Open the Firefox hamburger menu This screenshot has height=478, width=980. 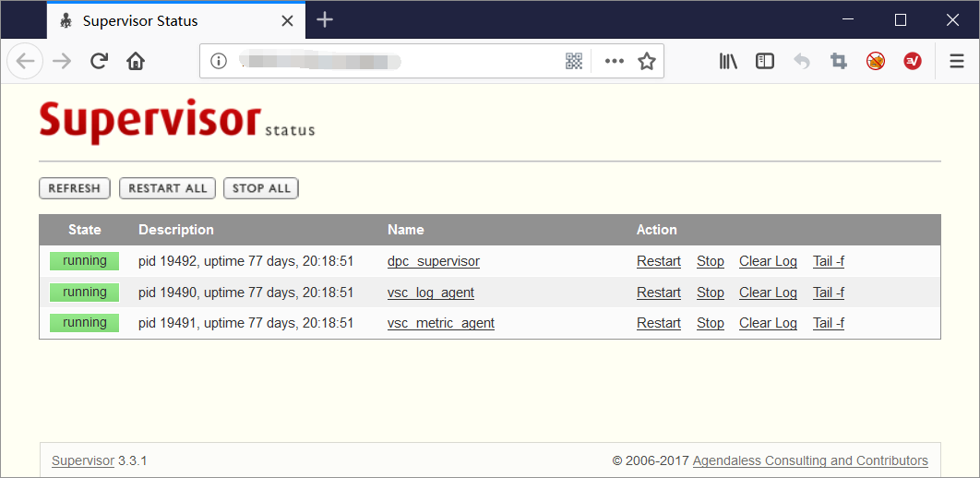click(x=957, y=61)
